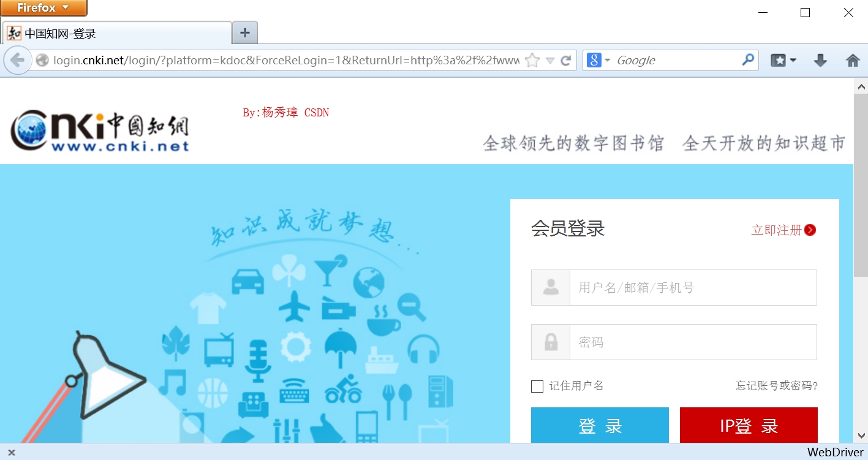Click the login.cnki.net address bar
This screenshot has width=868, height=460.
point(286,60)
